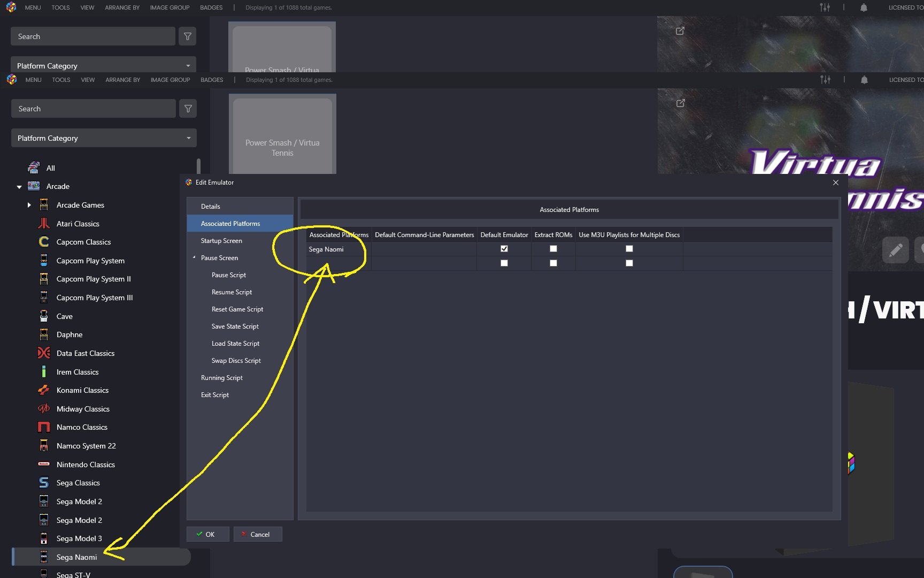Open the lower VIEW menu
This screenshot has height=578, width=924.
(x=88, y=80)
